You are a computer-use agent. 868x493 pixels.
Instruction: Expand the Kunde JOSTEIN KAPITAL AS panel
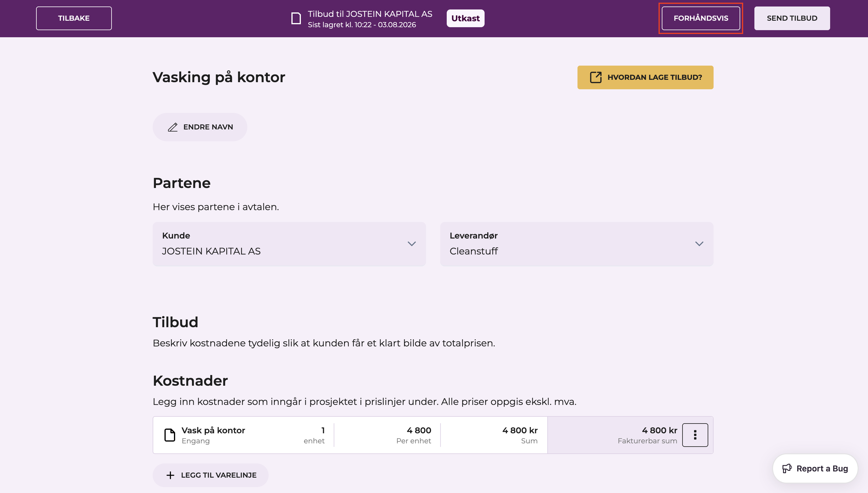tap(289, 244)
